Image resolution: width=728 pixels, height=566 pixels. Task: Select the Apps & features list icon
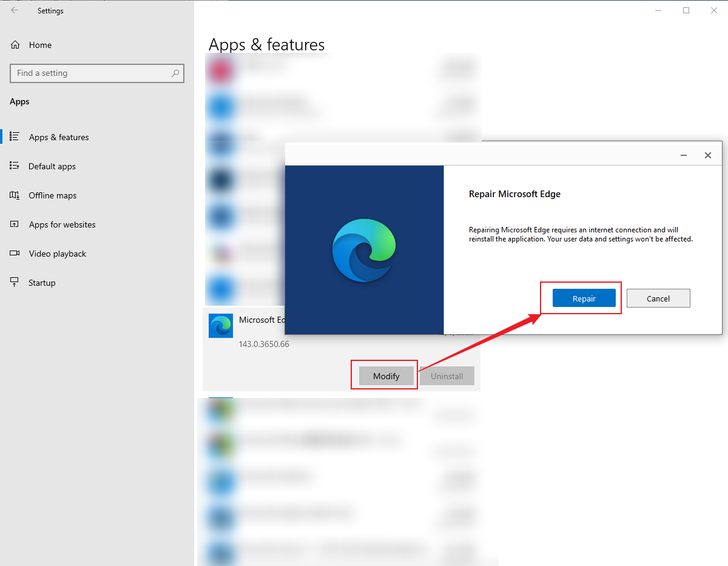pyautogui.click(x=15, y=136)
